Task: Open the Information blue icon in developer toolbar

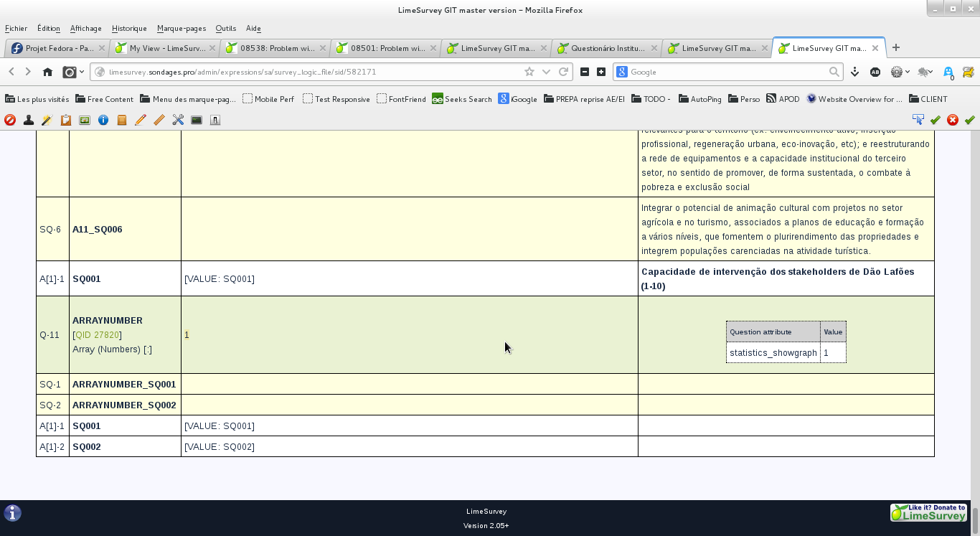Action: coord(103,120)
